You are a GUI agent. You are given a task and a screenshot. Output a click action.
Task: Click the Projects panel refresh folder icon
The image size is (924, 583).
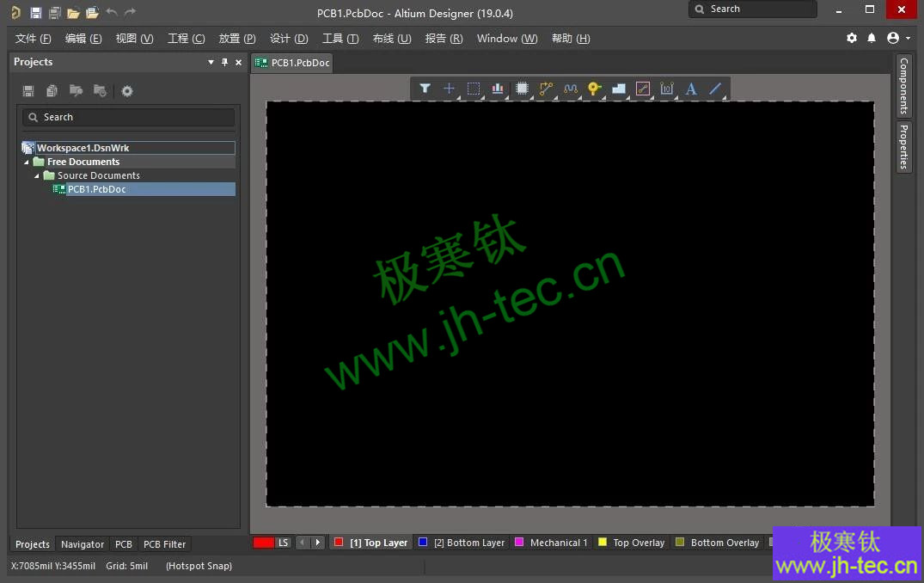click(x=101, y=91)
